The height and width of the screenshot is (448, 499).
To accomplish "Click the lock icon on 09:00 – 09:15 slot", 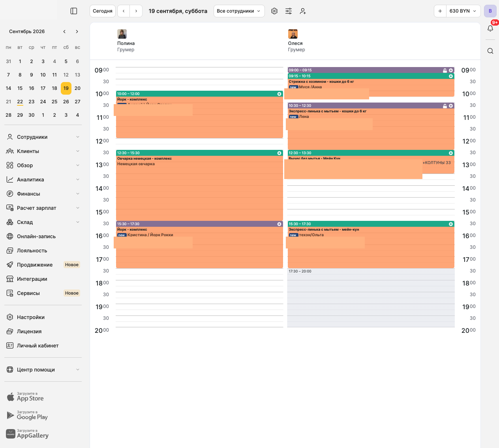I will (x=445, y=71).
